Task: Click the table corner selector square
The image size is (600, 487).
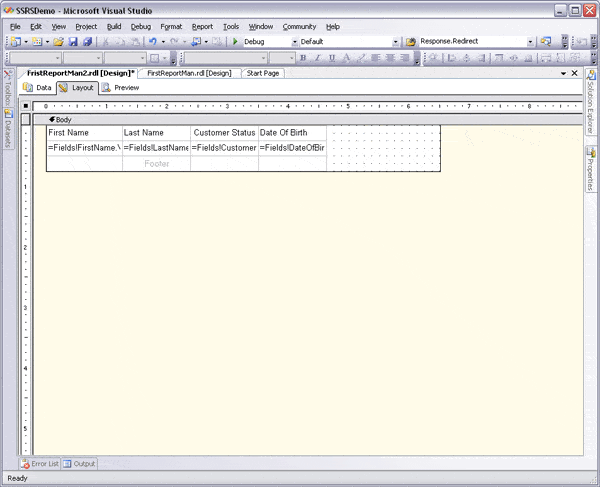Action: pyautogui.click(x=26, y=106)
